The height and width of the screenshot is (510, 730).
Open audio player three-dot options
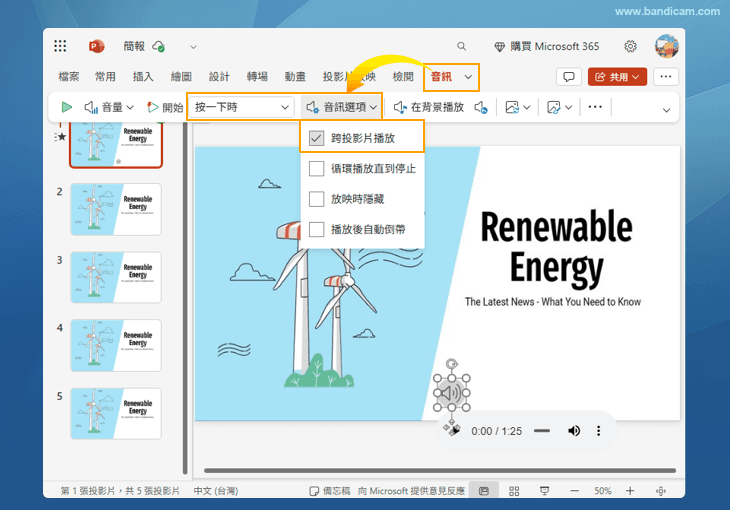point(599,431)
